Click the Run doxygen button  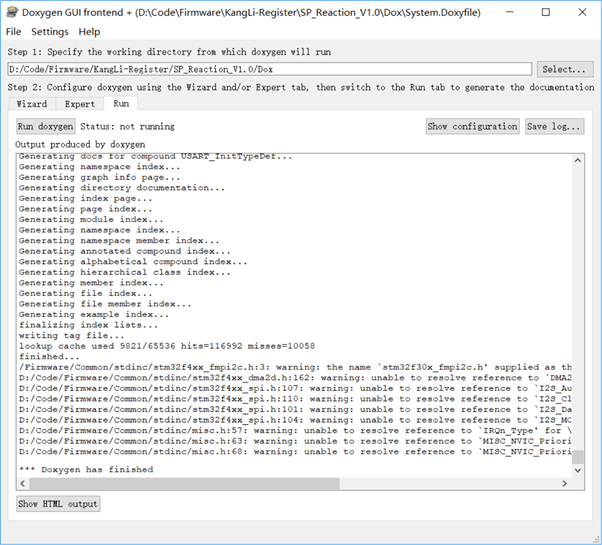[45, 126]
